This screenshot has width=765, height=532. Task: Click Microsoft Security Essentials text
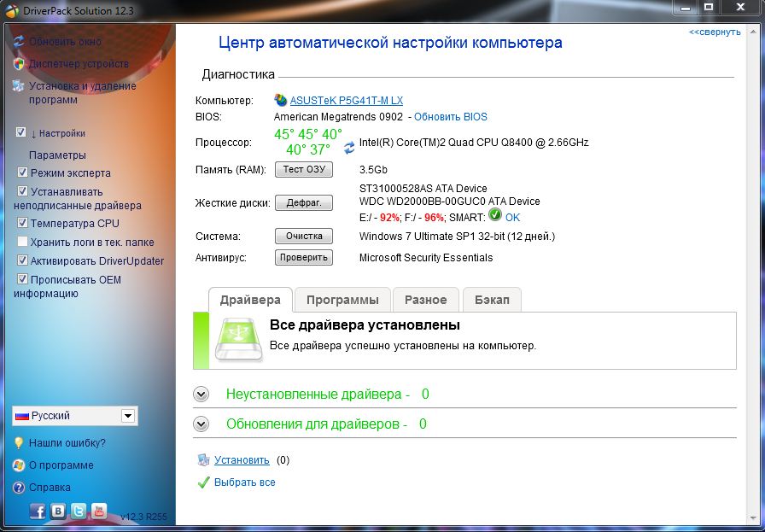pos(426,258)
